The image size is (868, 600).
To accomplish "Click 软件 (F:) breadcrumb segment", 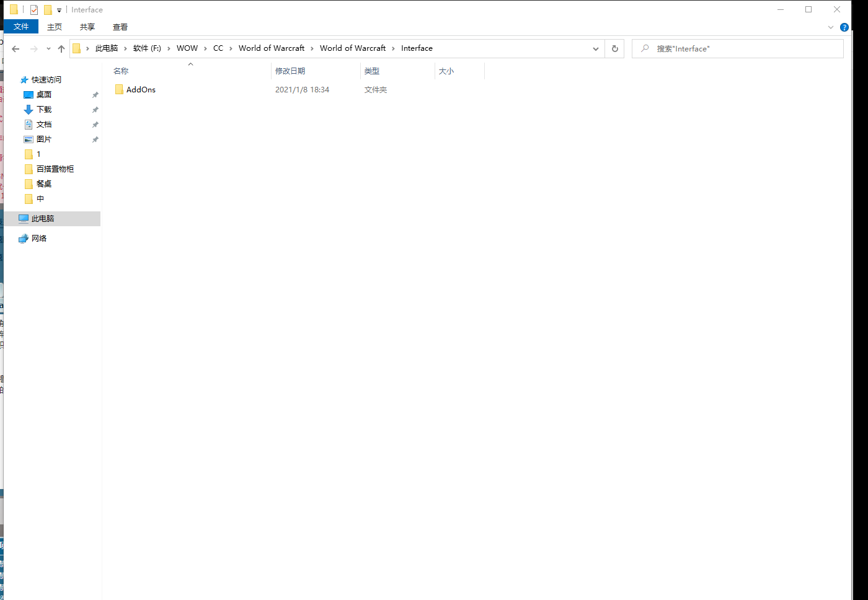I will (x=147, y=48).
